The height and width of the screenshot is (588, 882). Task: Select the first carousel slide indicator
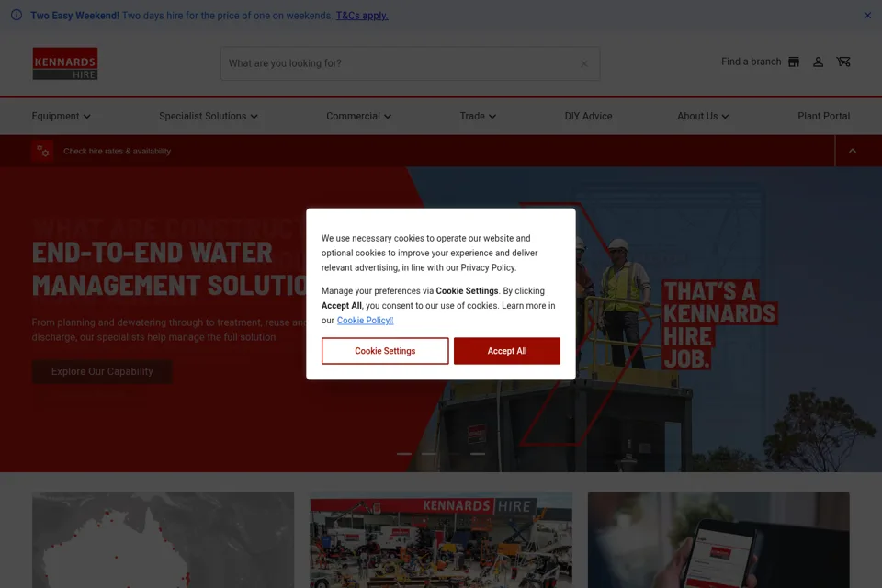pyautogui.click(x=404, y=454)
